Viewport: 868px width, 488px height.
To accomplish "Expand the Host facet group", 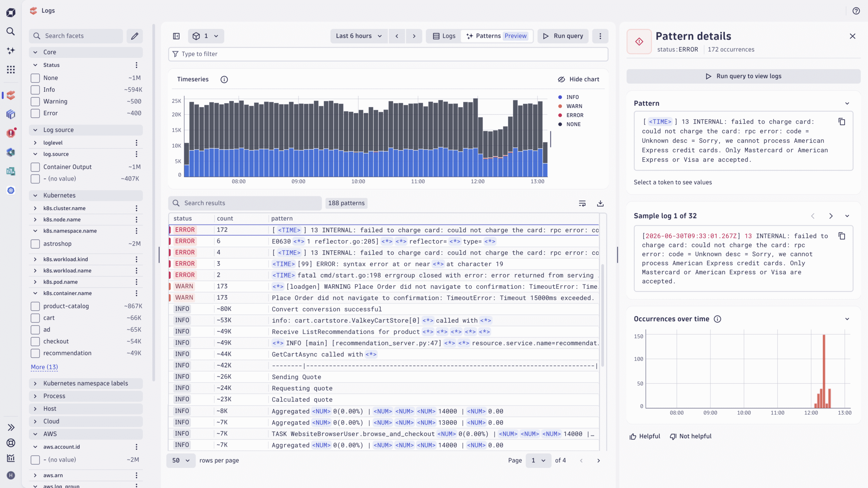I will pos(86,409).
